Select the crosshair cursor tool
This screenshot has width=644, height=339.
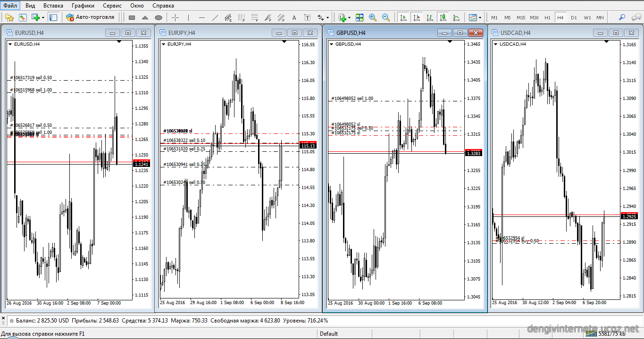pyautogui.click(x=176, y=17)
